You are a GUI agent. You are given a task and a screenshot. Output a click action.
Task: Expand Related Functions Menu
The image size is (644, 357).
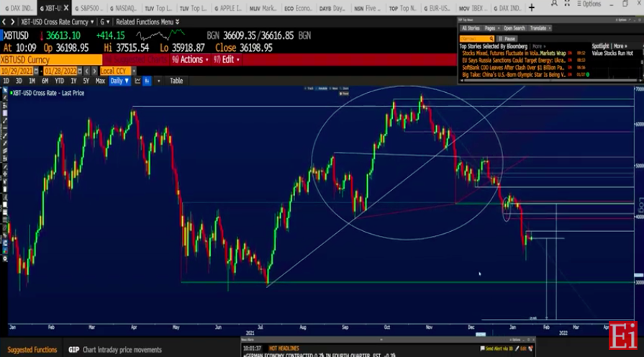[147, 22]
